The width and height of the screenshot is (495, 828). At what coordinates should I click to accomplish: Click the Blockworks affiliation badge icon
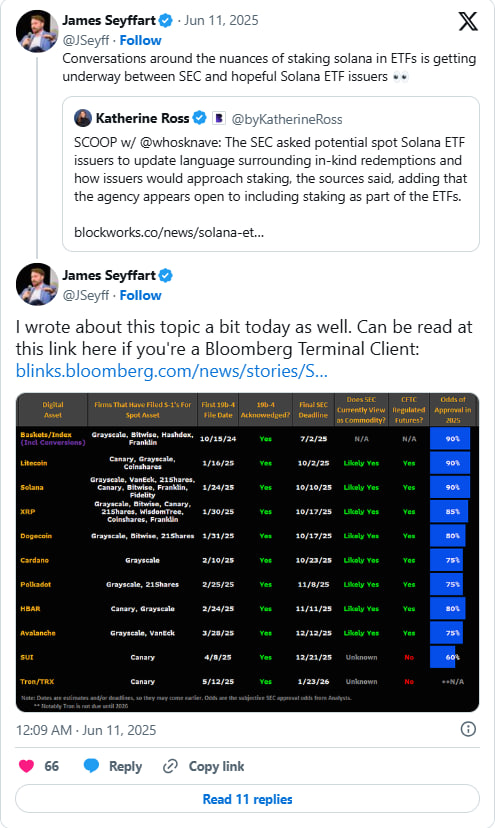pyautogui.click(x=218, y=118)
